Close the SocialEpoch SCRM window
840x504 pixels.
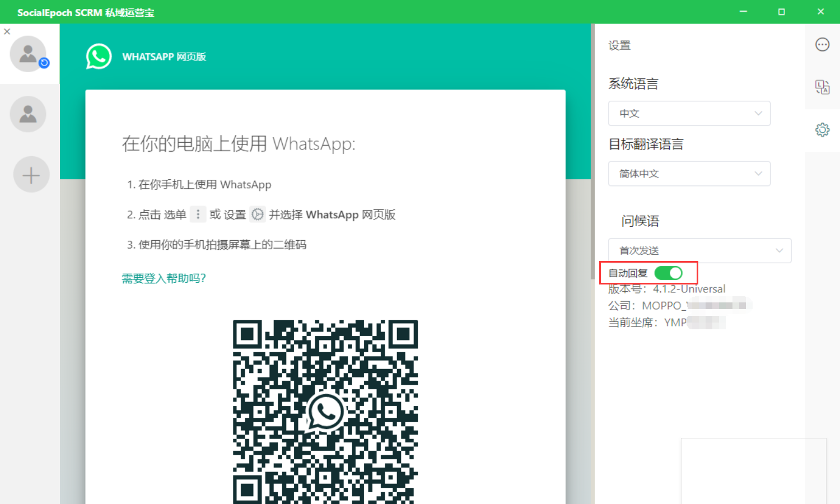click(820, 12)
